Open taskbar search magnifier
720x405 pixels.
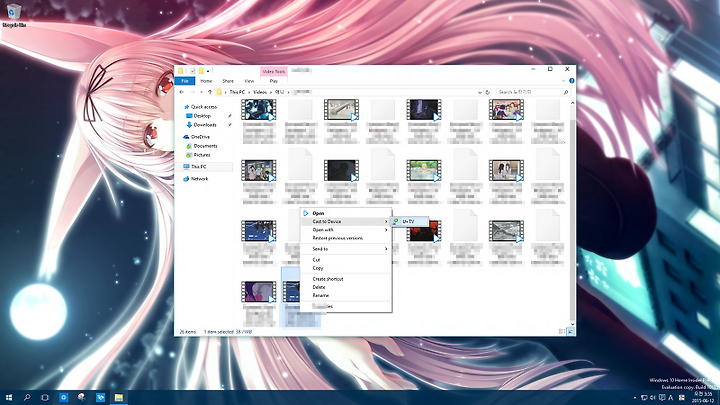27,397
